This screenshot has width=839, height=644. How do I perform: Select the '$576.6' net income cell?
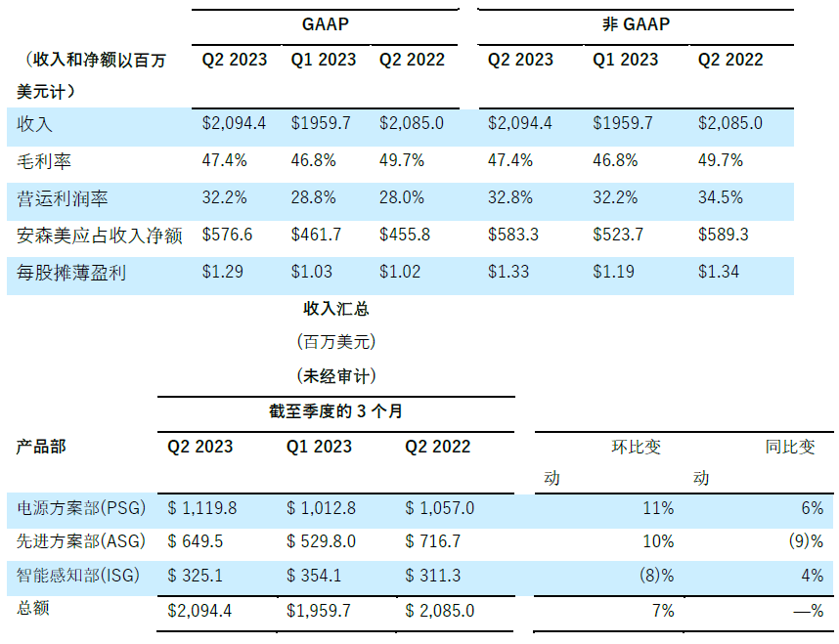[227, 235]
